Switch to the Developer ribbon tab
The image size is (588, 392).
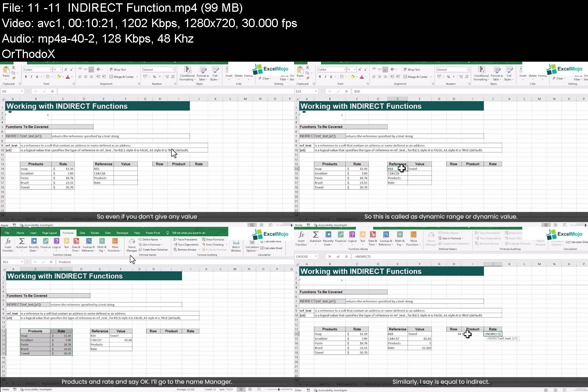pos(122,233)
